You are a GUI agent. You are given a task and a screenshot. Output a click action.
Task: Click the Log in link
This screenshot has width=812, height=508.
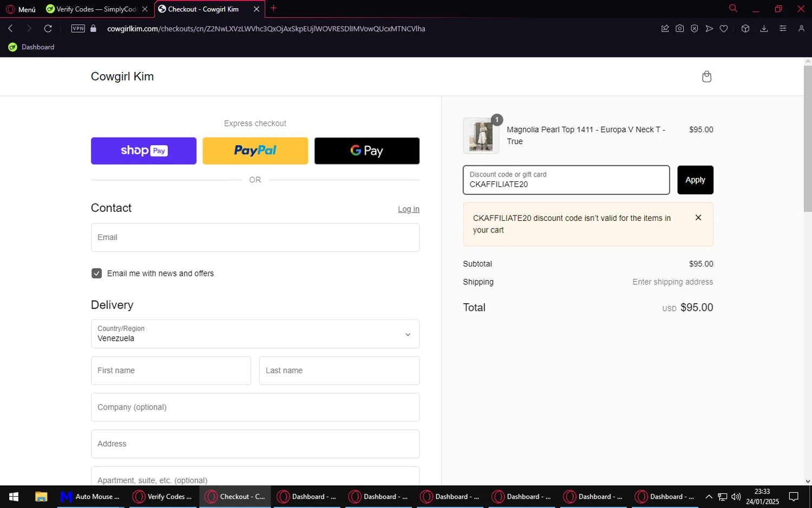click(x=409, y=209)
